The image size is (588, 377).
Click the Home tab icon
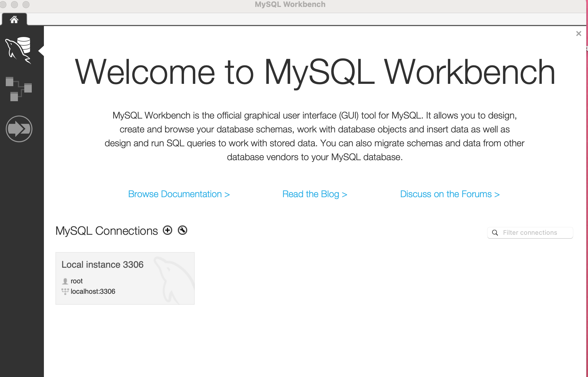point(14,20)
